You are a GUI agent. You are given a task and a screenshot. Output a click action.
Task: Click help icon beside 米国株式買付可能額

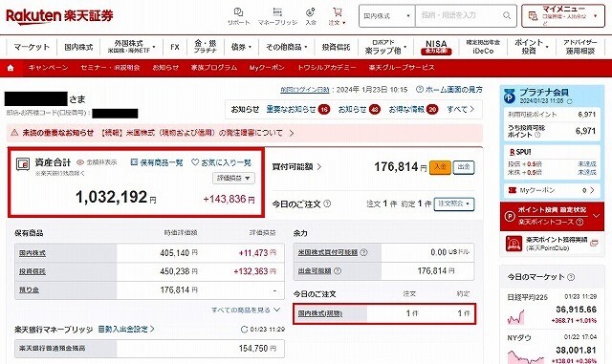pyautogui.click(x=363, y=252)
